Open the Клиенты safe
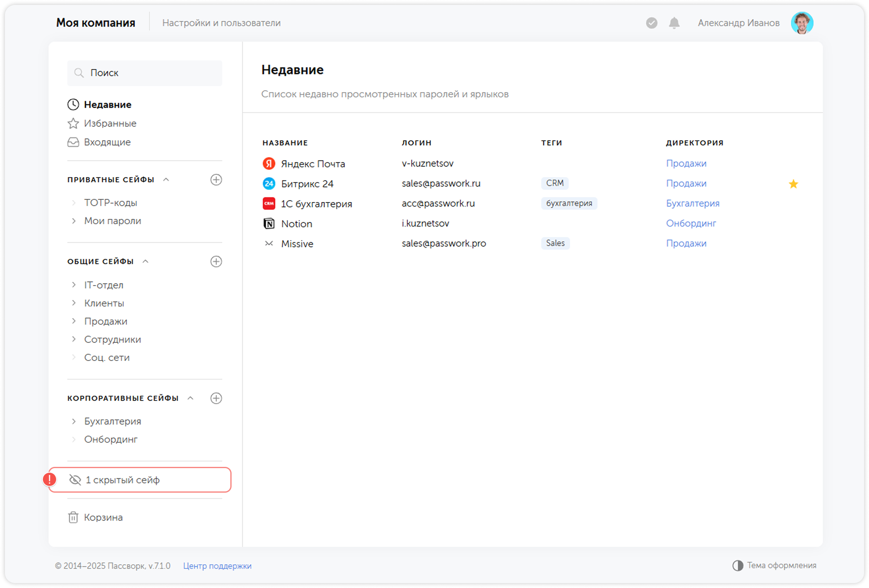 click(104, 303)
